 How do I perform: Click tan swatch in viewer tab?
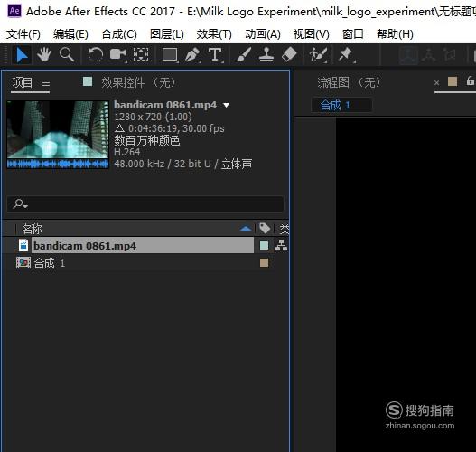(453, 81)
